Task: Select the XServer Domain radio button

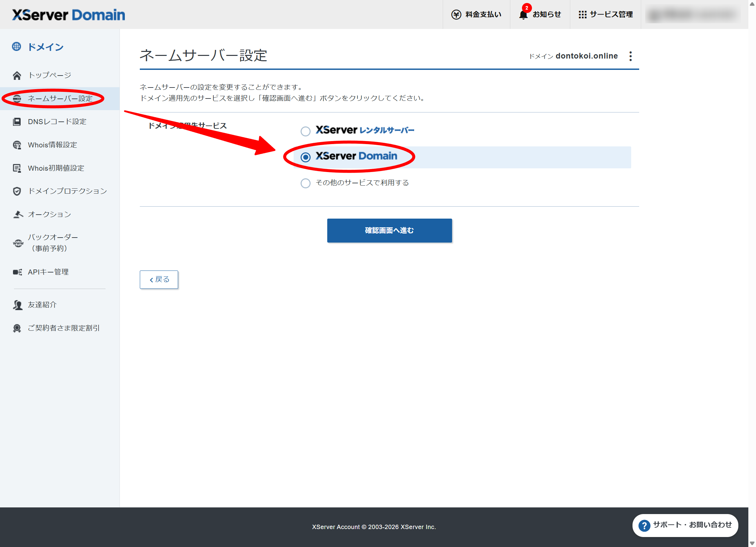Action: click(x=305, y=157)
